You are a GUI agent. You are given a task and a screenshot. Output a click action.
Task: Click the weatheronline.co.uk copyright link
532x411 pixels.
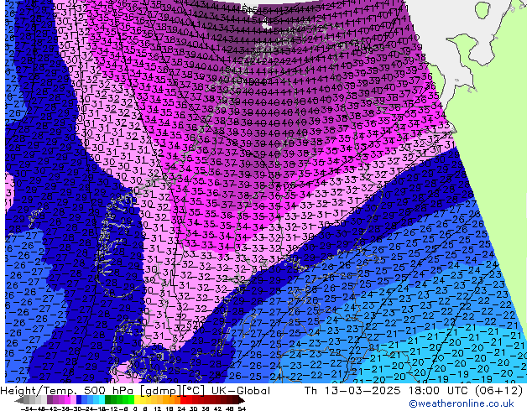point(461,403)
